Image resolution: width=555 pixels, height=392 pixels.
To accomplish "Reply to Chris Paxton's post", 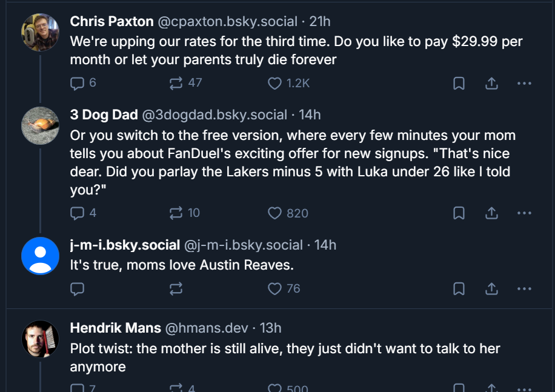I will point(77,83).
